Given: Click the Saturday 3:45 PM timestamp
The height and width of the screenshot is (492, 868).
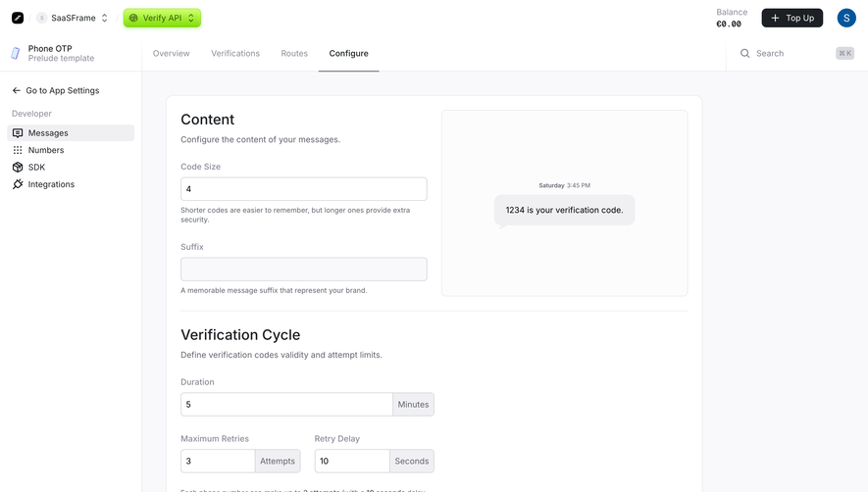Looking at the screenshot, I should 564,185.
